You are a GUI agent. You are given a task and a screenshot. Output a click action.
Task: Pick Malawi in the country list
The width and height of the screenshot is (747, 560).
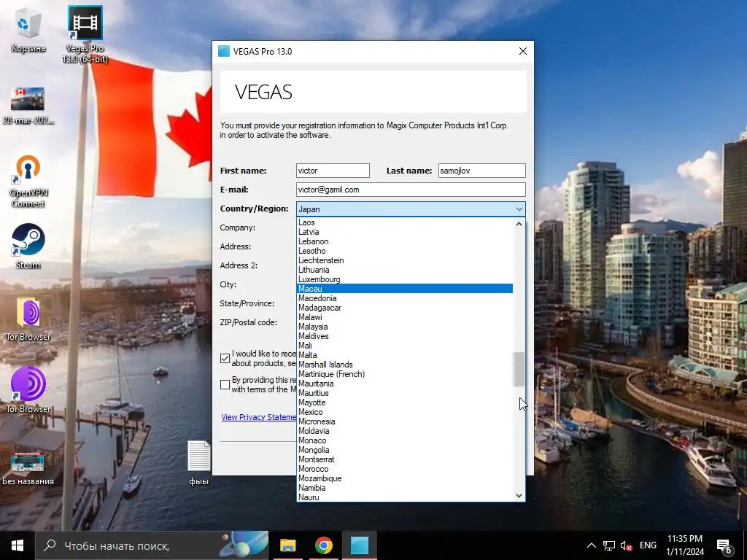[x=404, y=317]
